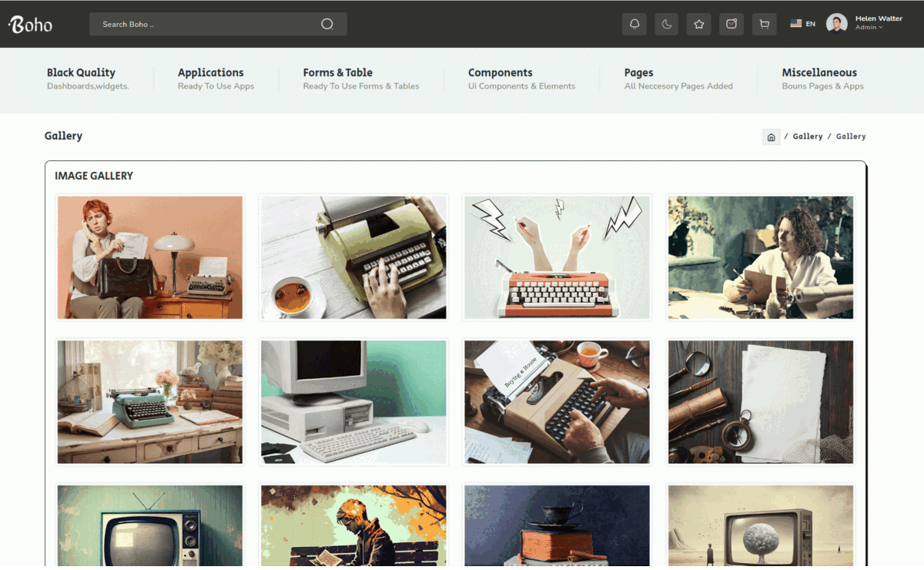924x570 pixels.
Task: Open the Applications menu
Action: (x=210, y=72)
